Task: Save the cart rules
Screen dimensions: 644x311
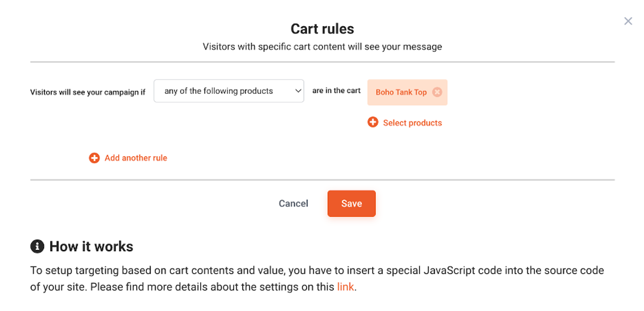Action: [x=351, y=203]
